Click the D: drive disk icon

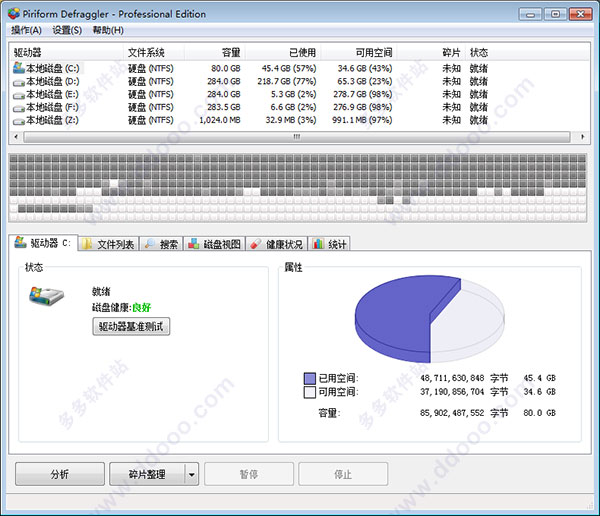19,82
